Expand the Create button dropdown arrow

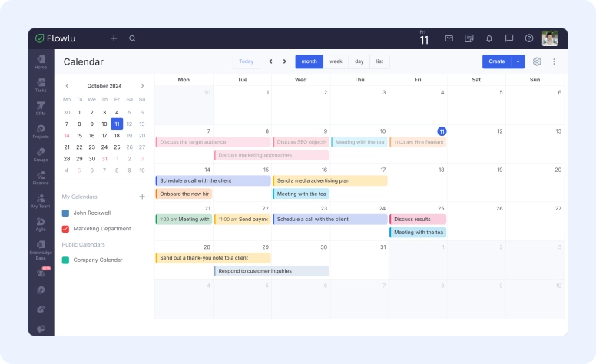tap(518, 61)
